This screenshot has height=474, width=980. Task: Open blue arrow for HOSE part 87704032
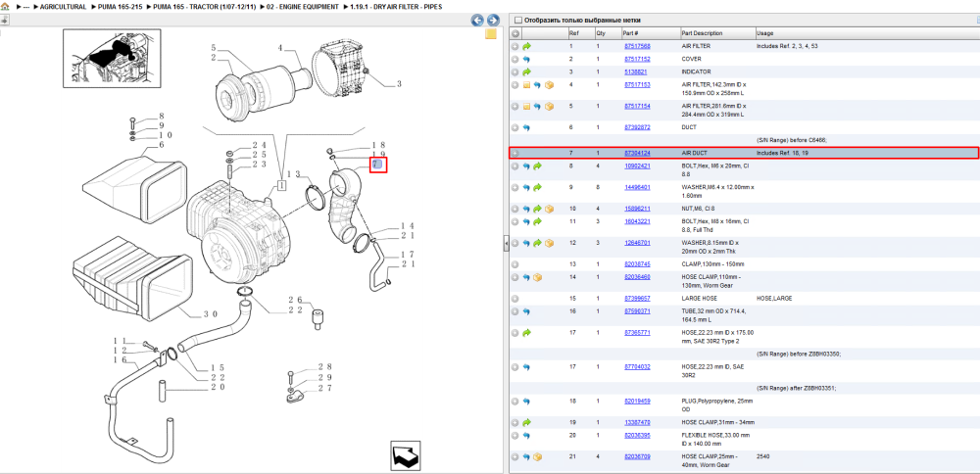click(526, 367)
